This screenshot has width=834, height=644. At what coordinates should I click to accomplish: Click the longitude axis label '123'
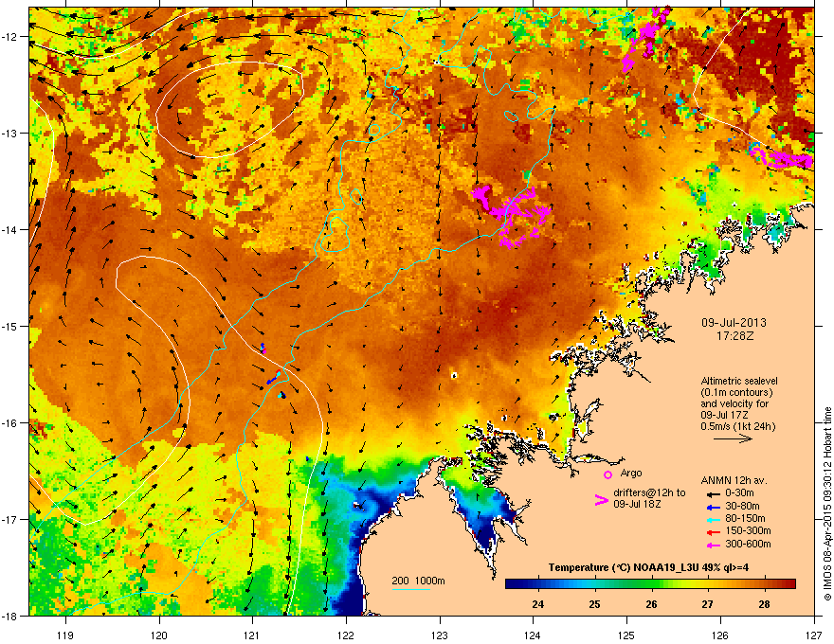point(440,635)
